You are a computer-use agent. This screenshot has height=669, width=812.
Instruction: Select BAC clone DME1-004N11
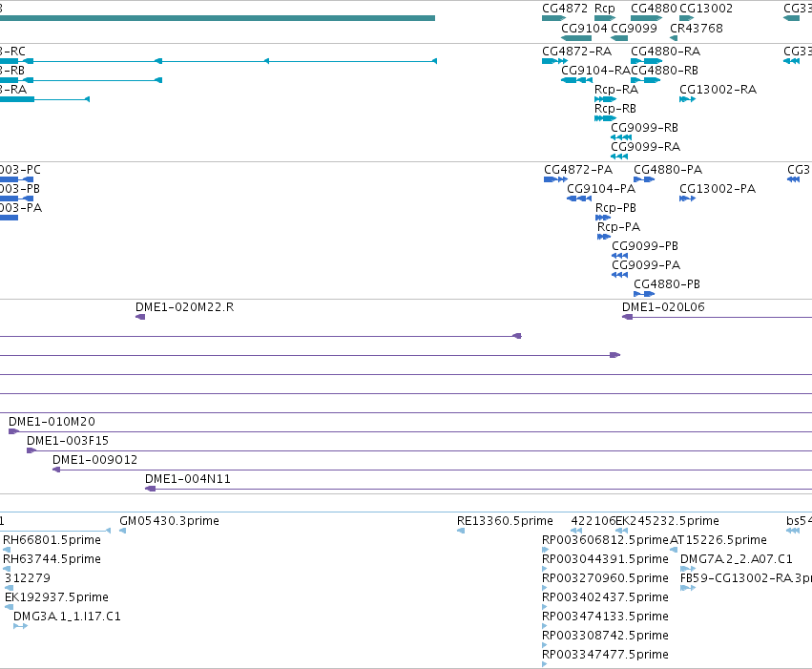pos(187,479)
